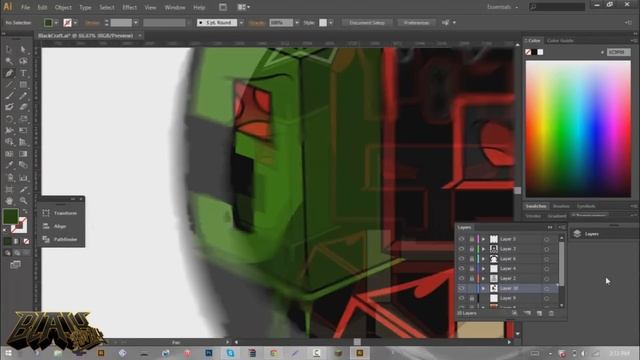Select the Blob Brush tool
The width and height of the screenshot is (640, 360).
coord(9,107)
